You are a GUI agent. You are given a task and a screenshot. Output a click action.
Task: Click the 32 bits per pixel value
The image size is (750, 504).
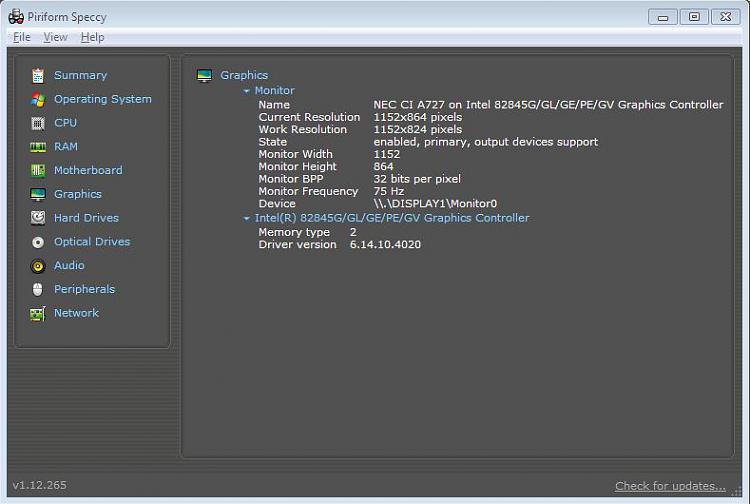pyautogui.click(x=417, y=179)
